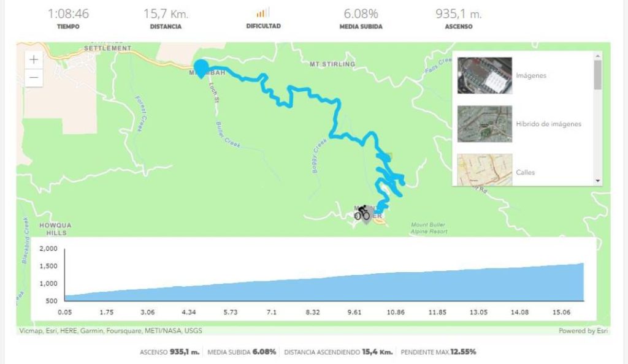This screenshot has width=628, height=364.
Task: Select the Híbrido de imágenes thumbnail
Action: pos(484,124)
